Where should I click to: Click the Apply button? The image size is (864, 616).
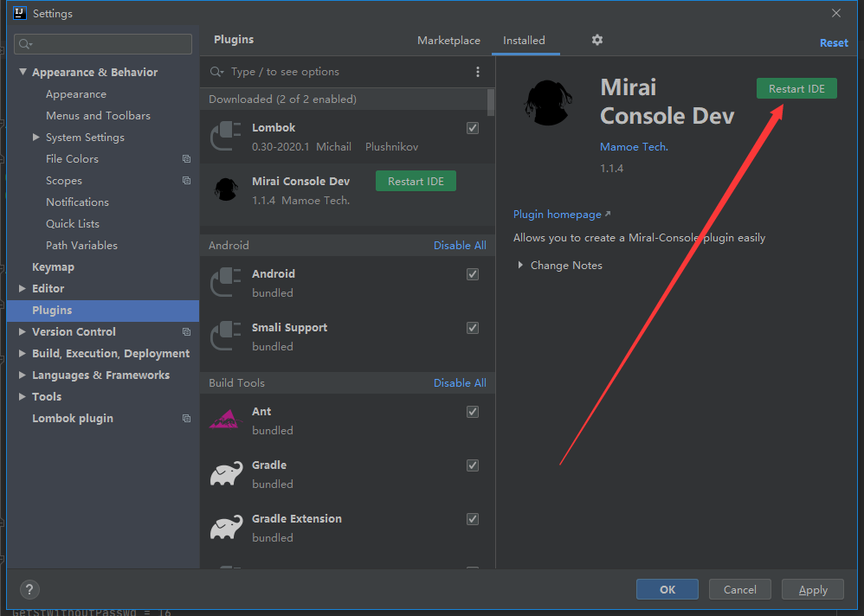pos(813,589)
